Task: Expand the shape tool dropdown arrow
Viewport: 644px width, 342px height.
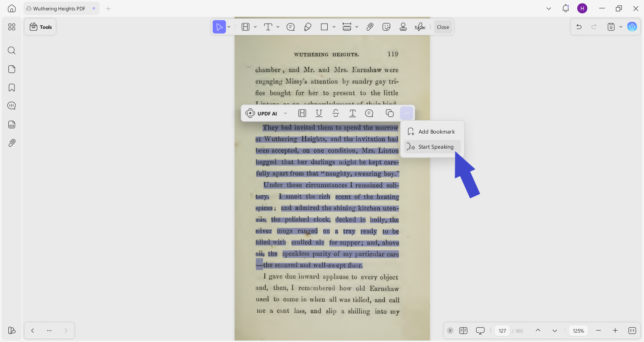Action: [x=334, y=27]
